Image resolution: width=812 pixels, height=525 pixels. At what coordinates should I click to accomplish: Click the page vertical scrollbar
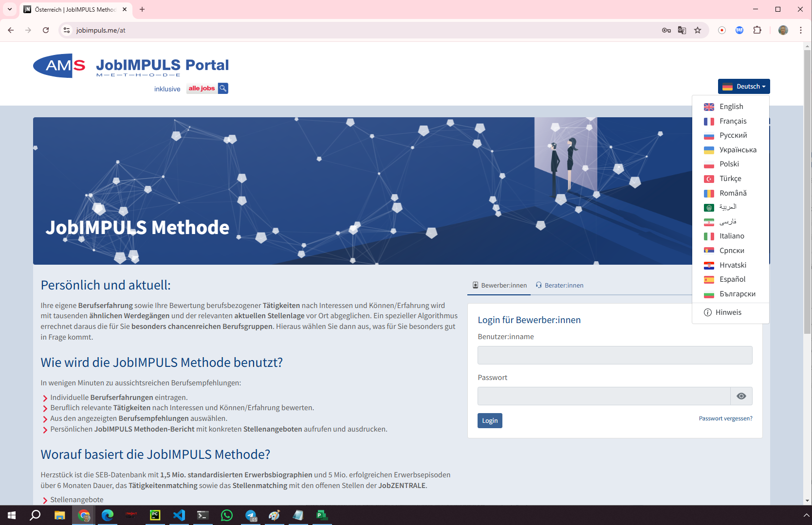(808, 192)
